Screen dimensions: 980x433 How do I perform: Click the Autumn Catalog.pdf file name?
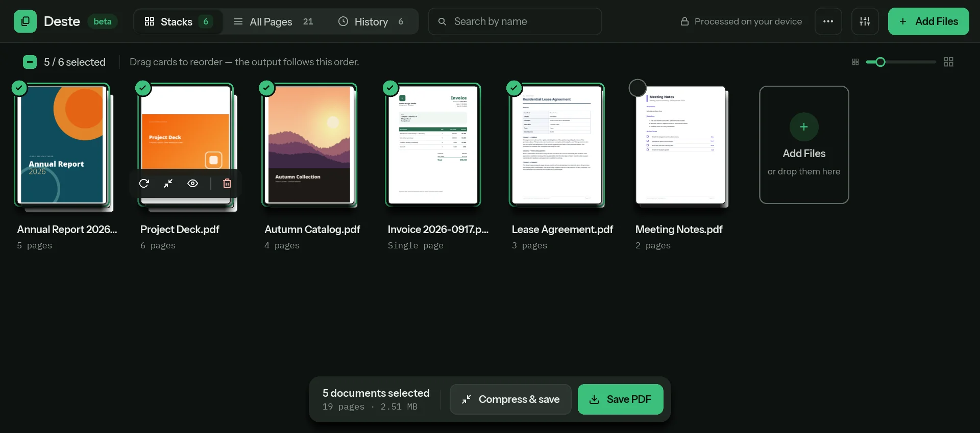click(312, 230)
